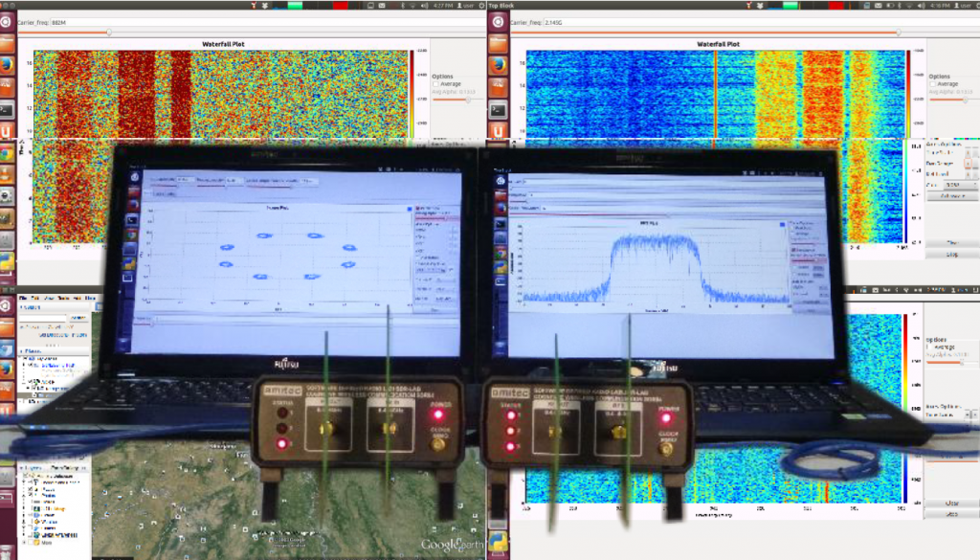Open the sound menu in the top-left panel
Screen dimensions: 980x560
424,6
